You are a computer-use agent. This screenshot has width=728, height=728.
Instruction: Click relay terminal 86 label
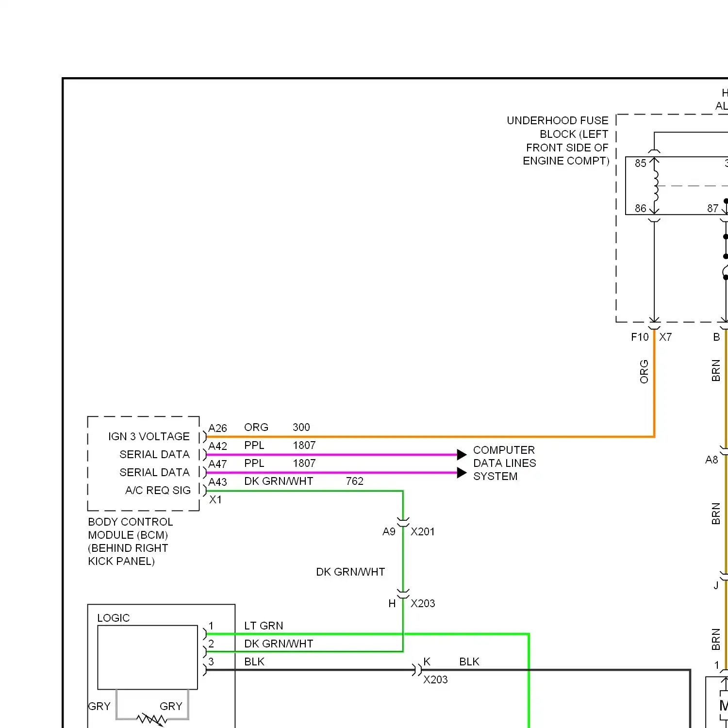[x=641, y=209]
